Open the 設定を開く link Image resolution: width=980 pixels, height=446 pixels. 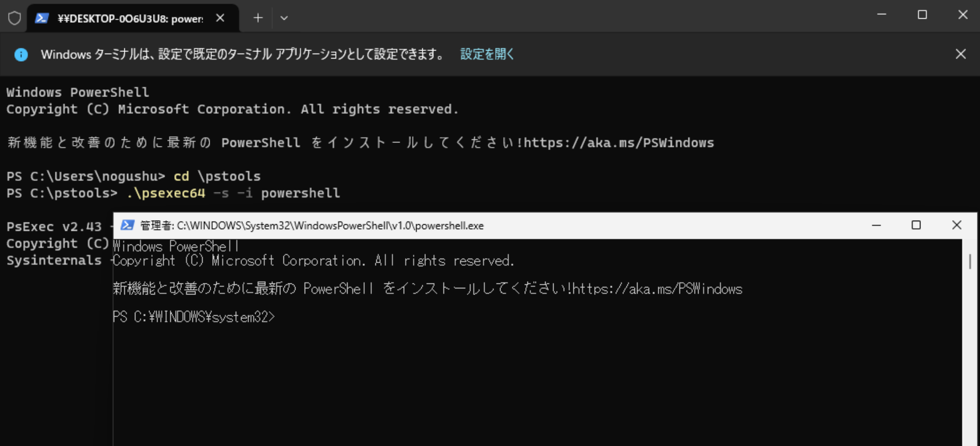pyautogui.click(x=487, y=54)
